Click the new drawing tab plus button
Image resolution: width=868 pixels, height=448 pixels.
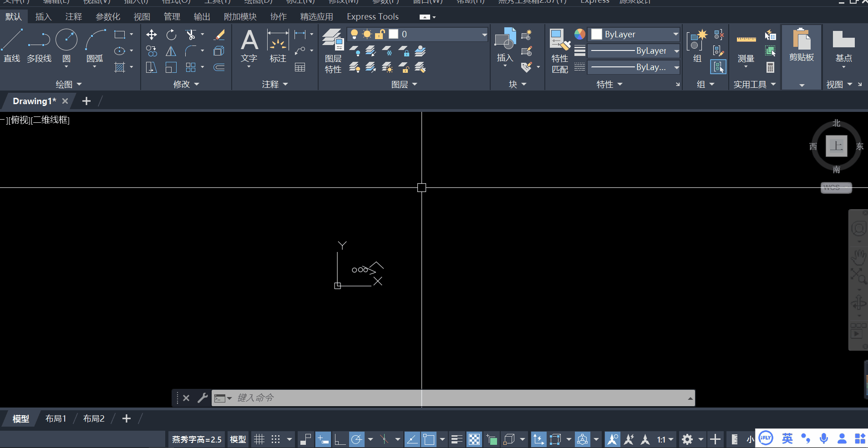[x=86, y=101]
